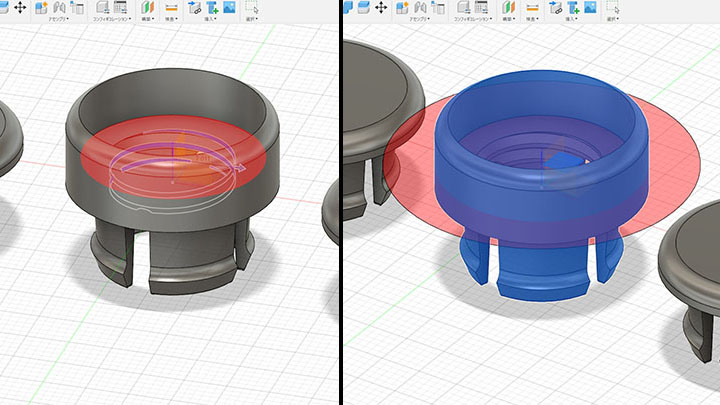Screen dimensions: 720x405
Task: Click insert derive link icon in right view
Action: pos(556,7)
